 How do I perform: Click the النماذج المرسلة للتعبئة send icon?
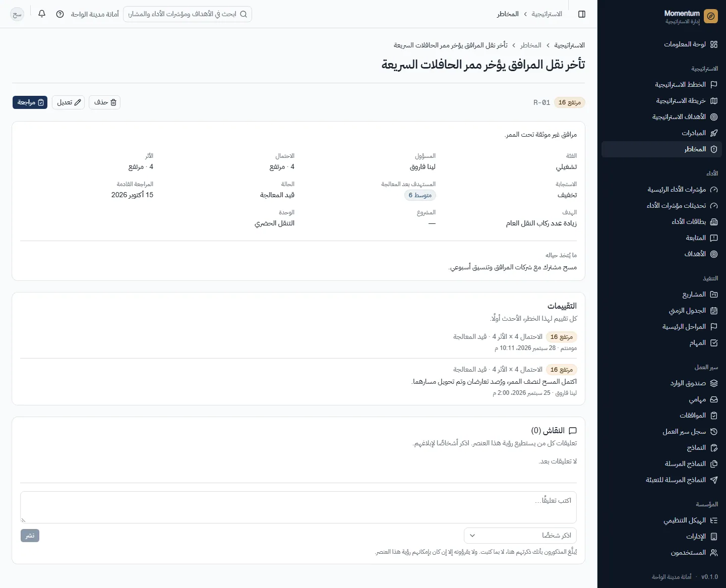tap(713, 480)
